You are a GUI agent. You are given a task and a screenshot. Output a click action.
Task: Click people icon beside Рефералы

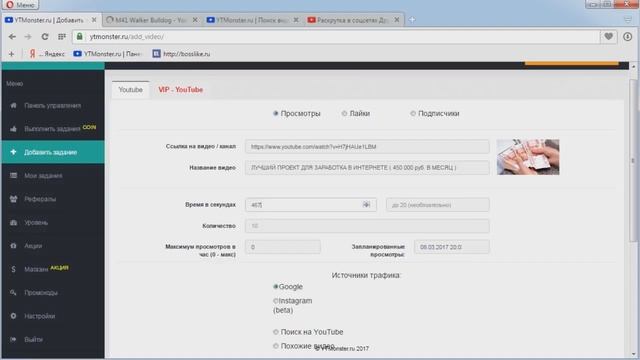[13, 199]
